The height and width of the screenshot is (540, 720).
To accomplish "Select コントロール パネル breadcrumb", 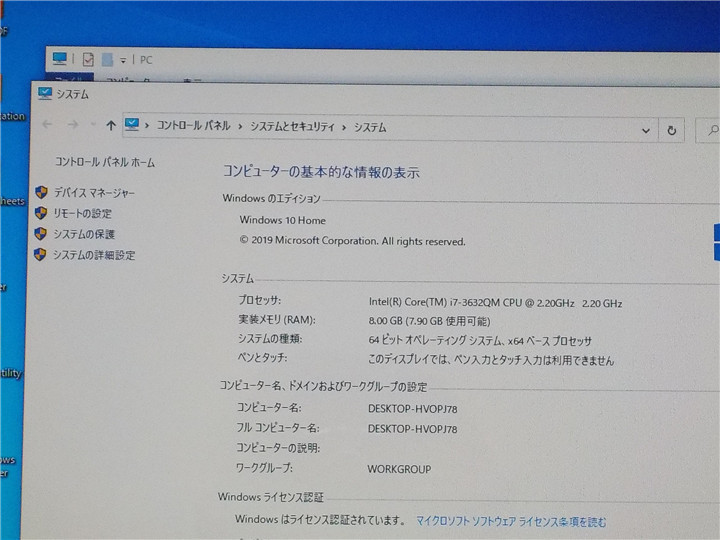I will 193,125.
